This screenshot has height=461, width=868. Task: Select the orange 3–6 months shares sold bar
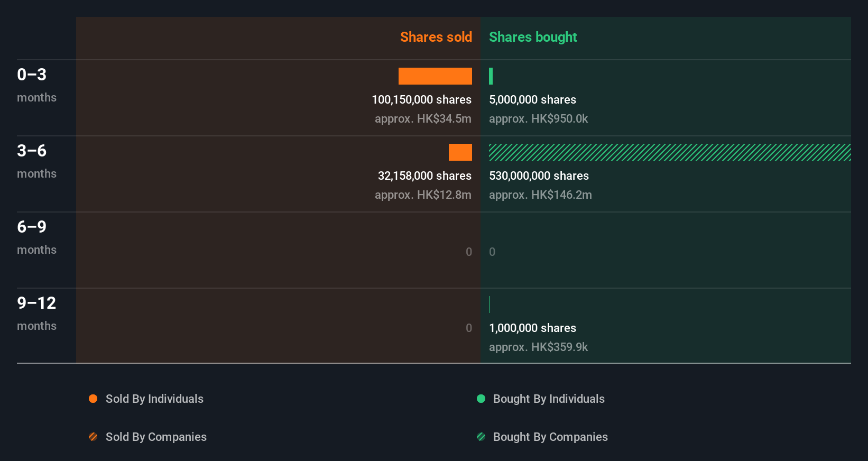point(460,152)
